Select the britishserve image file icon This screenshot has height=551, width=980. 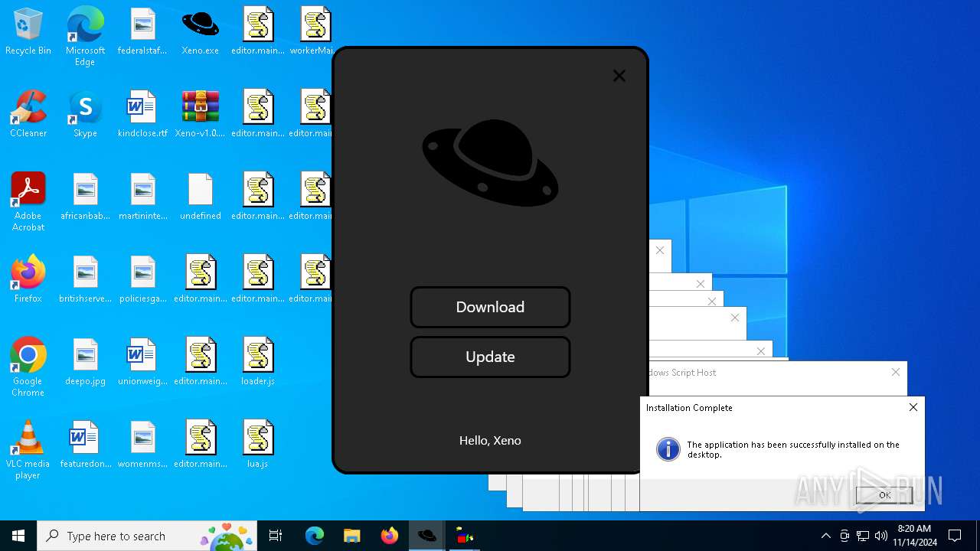[x=85, y=279]
